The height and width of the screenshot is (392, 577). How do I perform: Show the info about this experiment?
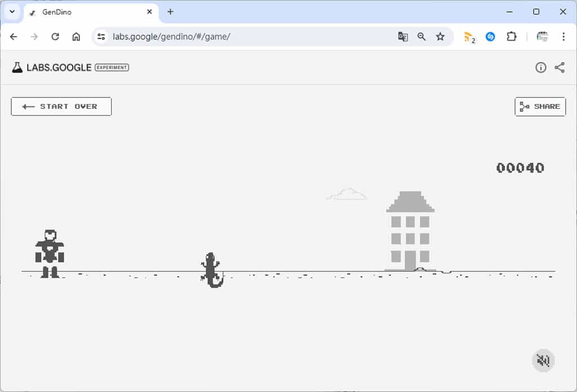(x=540, y=67)
